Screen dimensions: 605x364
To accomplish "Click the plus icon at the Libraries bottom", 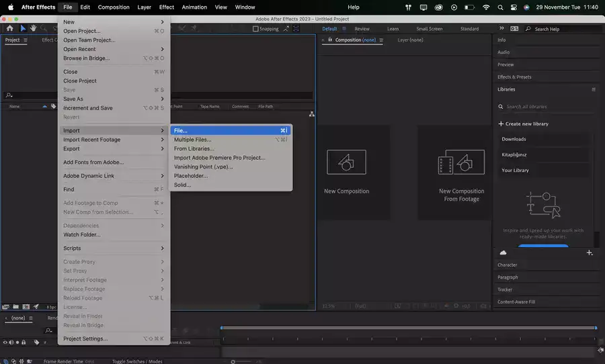I will (590, 253).
